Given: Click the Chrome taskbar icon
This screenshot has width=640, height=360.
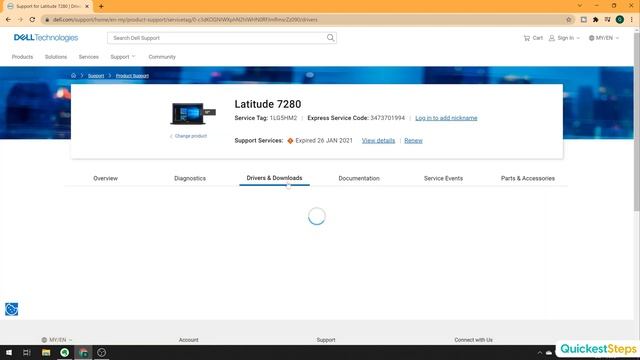Looking at the screenshot, I should [83, 352].
